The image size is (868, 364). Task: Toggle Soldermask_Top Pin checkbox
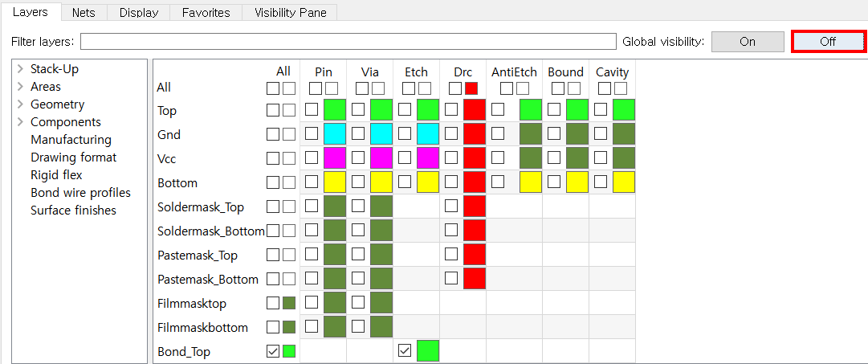pos(312,206)
